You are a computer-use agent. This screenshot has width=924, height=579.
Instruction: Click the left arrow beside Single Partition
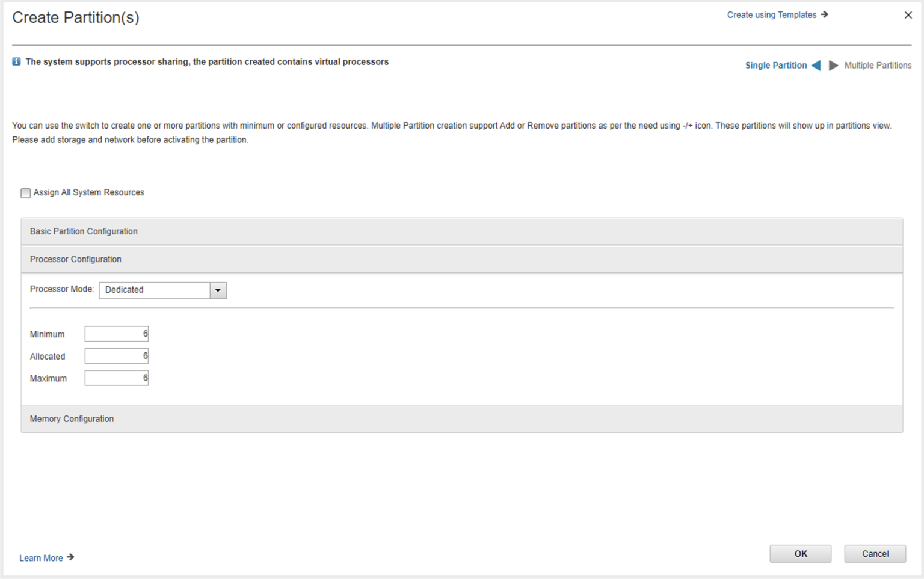click(x=816, y=65)
